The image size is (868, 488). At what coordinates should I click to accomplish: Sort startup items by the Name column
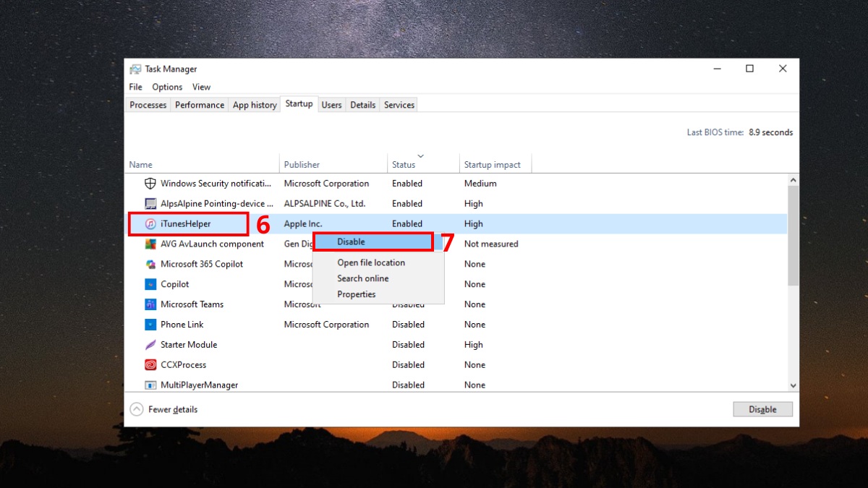coord(140,164)
